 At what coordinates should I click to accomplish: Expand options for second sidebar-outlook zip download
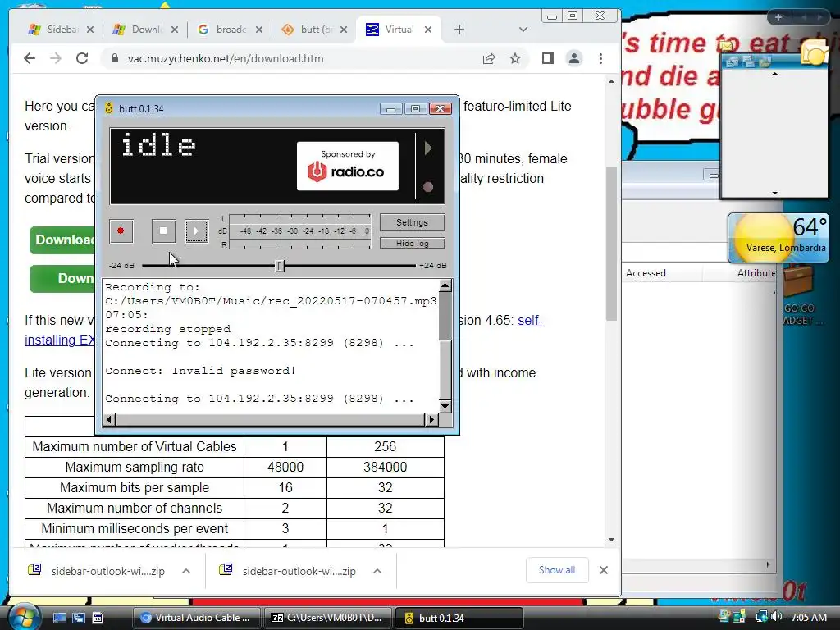[377, 571]
